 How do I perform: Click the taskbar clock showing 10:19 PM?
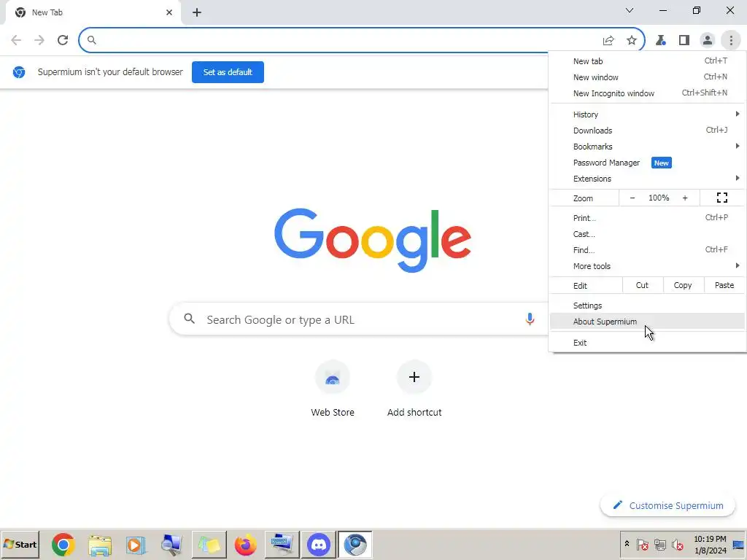click(710, 545)
